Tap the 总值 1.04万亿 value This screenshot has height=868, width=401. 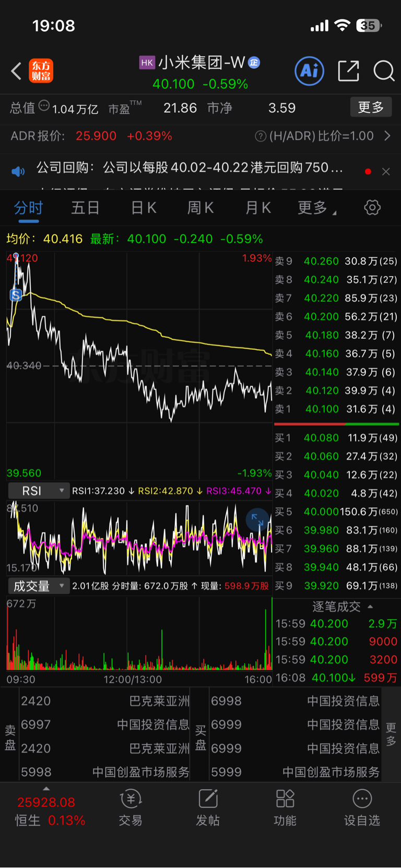75,109
